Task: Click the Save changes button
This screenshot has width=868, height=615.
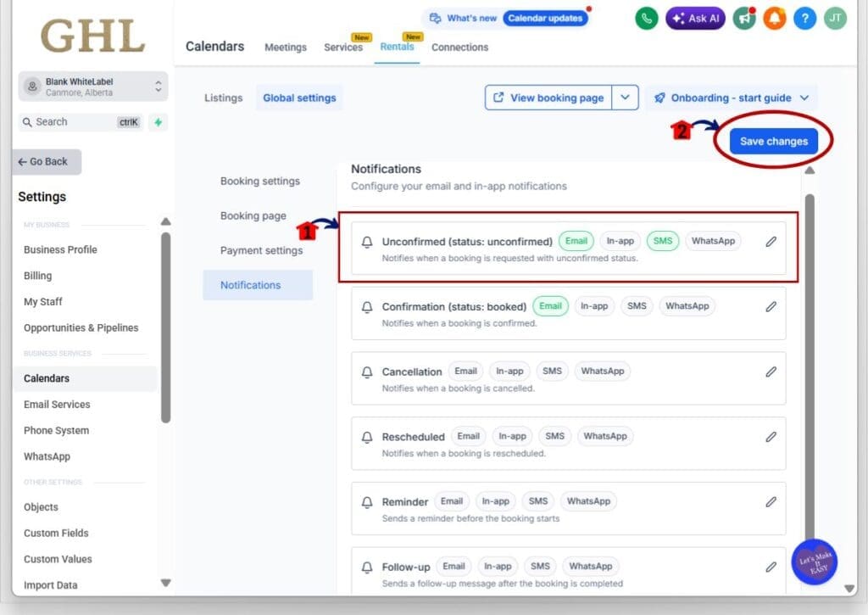Action: tap(773, 142)
